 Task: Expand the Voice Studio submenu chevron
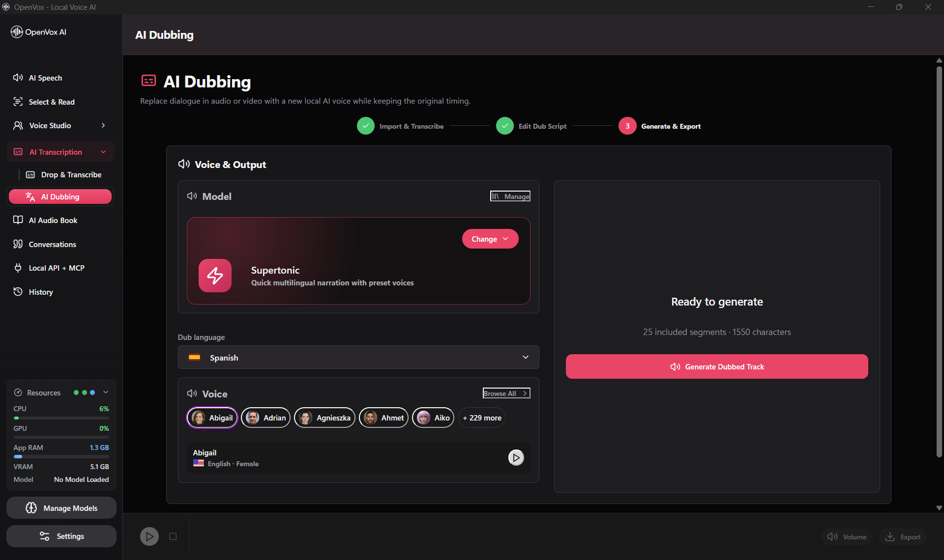click(x=103, y=126)
